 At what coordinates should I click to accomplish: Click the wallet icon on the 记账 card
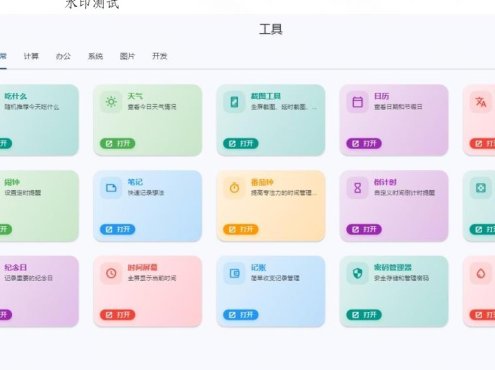234,274
